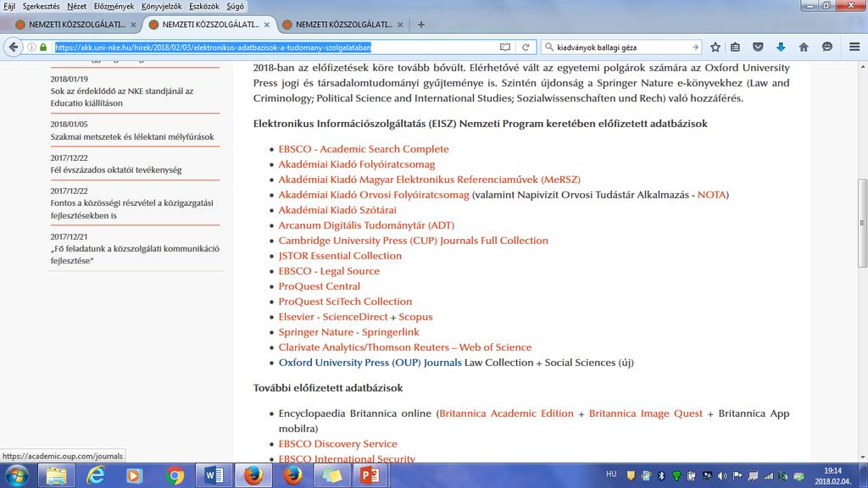Open Elsevier - ScienceDirect link
The width and height of the screenshot is (868, 488).
pos(332,317)
